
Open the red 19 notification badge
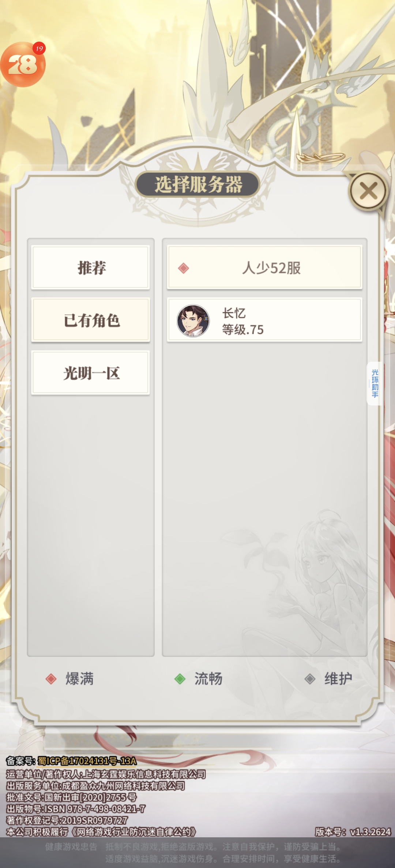tap(39, 48)
